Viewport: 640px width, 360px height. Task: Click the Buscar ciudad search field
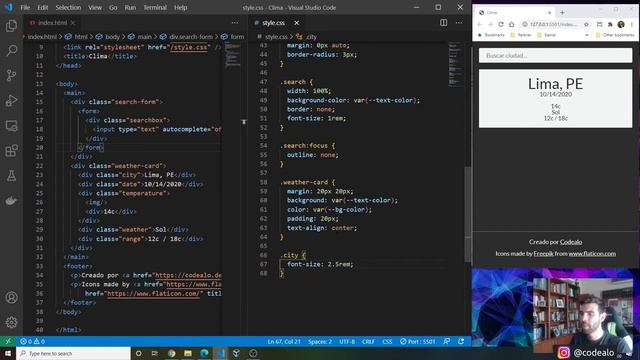[556, 56]
